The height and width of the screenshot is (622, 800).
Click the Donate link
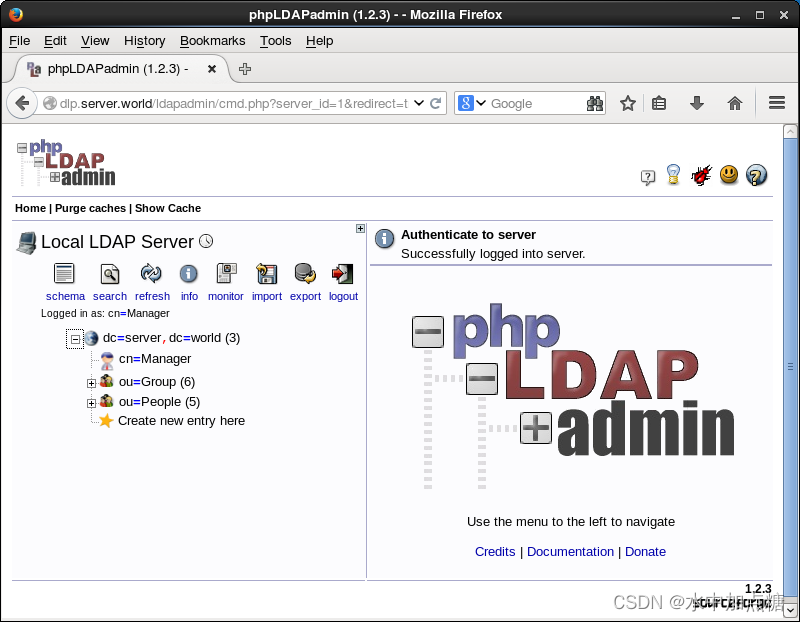(645, 552)
